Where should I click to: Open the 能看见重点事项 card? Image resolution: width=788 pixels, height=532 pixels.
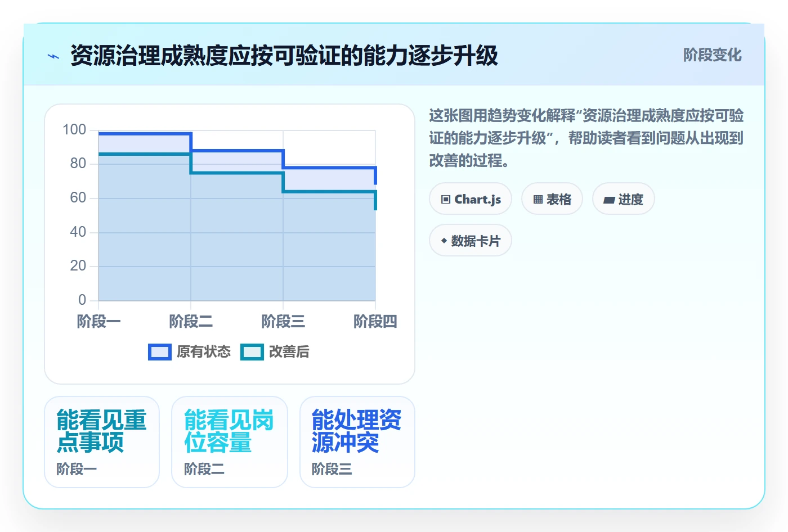coord(102,442)
